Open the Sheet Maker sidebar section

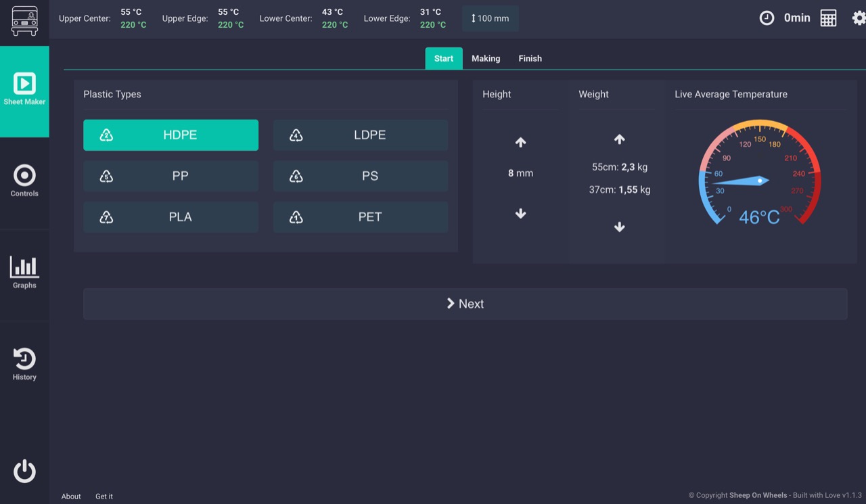[x=24, y=92]
